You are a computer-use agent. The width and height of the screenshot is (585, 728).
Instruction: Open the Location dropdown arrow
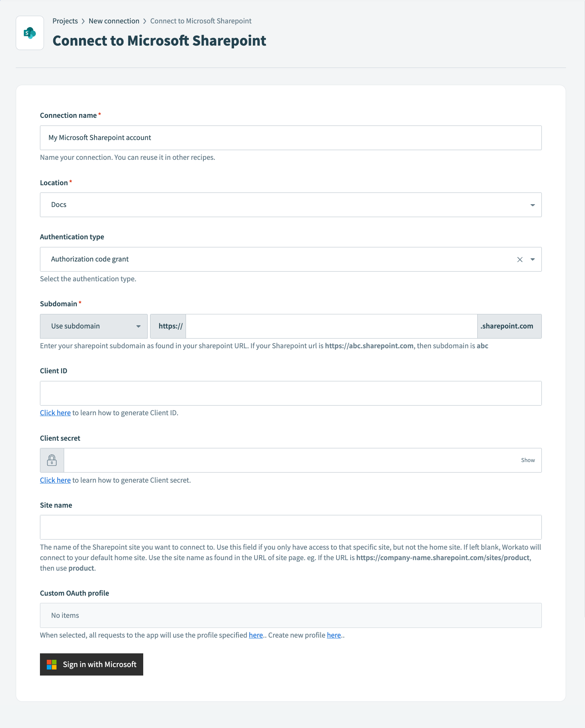click(533, 205)
